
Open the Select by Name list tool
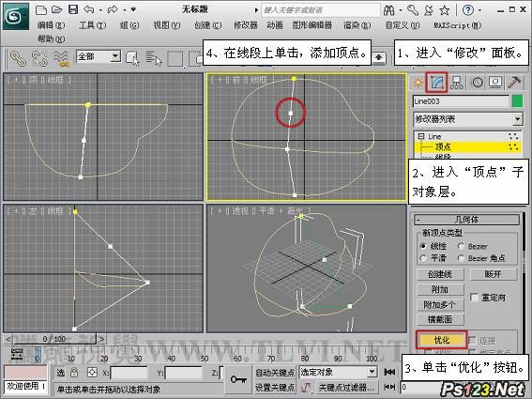pyautogui.click(x=154, y=58)
